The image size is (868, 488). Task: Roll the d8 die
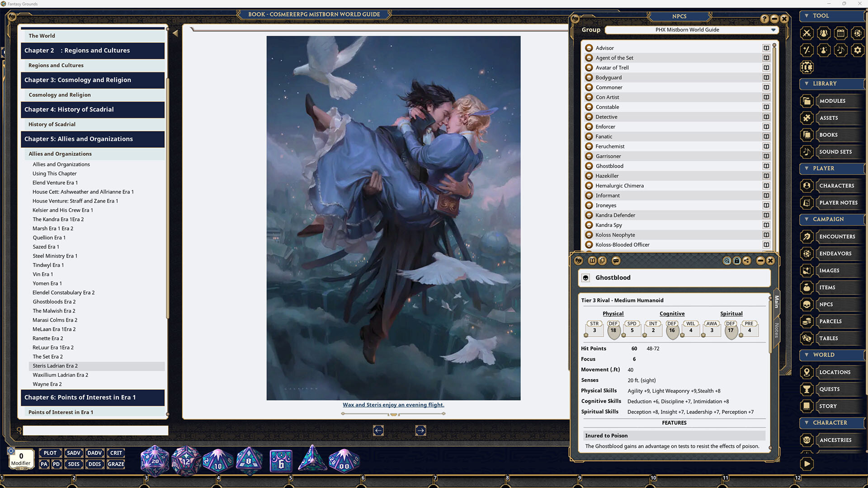pyautogui.click(x=249, y=461)
